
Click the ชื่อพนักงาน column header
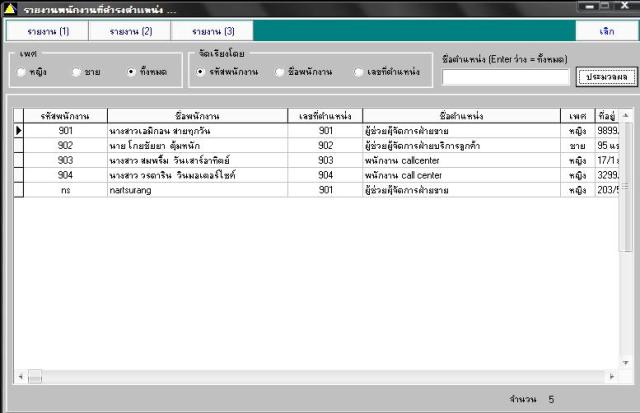196,115
